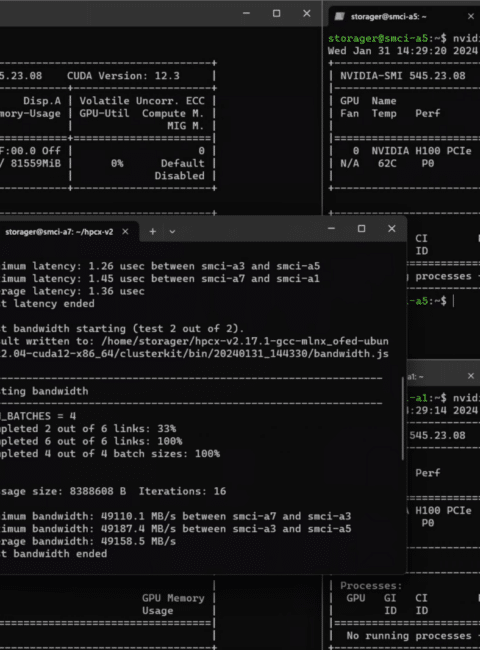
Task: Click 'bandwidth starting (test 2 out of 2)' line
Action: (x=122, y=329)
